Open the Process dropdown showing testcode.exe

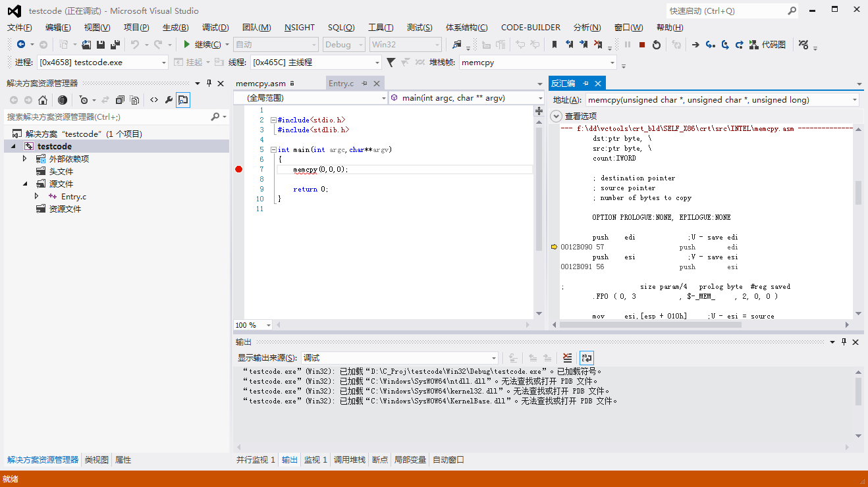click(103, 62)
